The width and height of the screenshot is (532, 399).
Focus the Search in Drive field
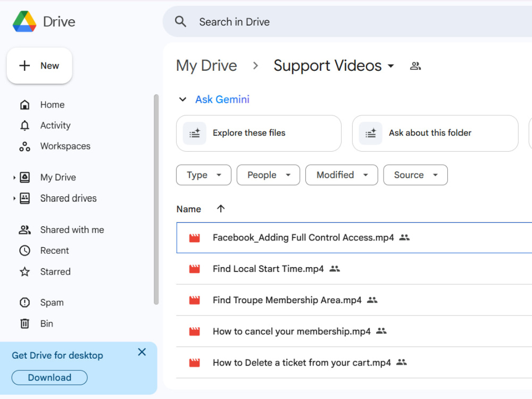coord(347,22)
